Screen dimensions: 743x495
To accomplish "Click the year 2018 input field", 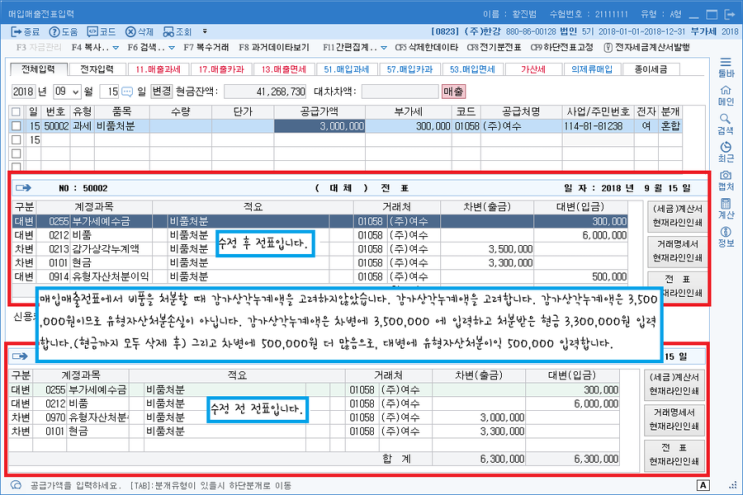I will tap(23, 91).
